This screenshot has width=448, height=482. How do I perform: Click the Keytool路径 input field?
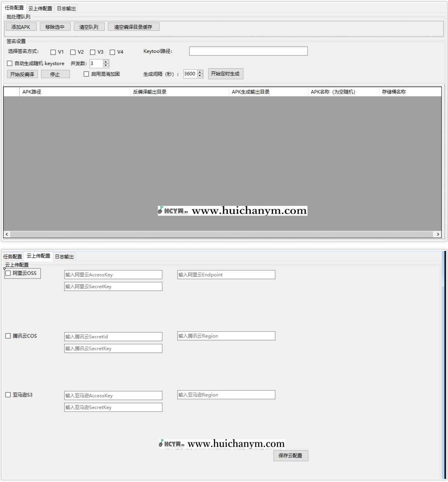[x=248, y=51]
